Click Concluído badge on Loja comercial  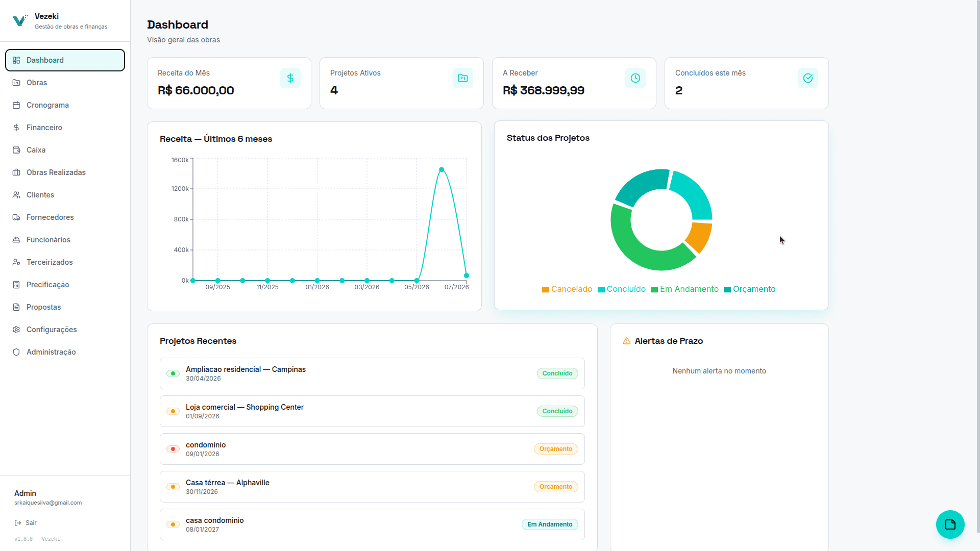click(x=557, y=411)
